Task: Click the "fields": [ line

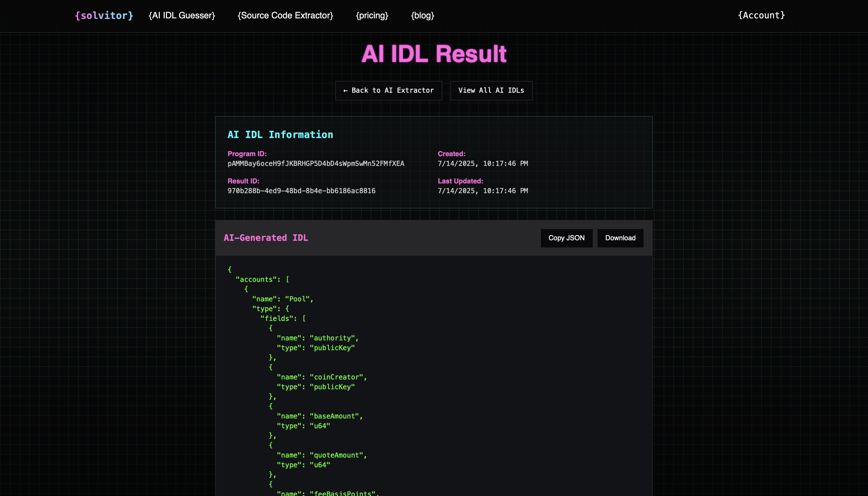Action: click(x=283, y=319)
